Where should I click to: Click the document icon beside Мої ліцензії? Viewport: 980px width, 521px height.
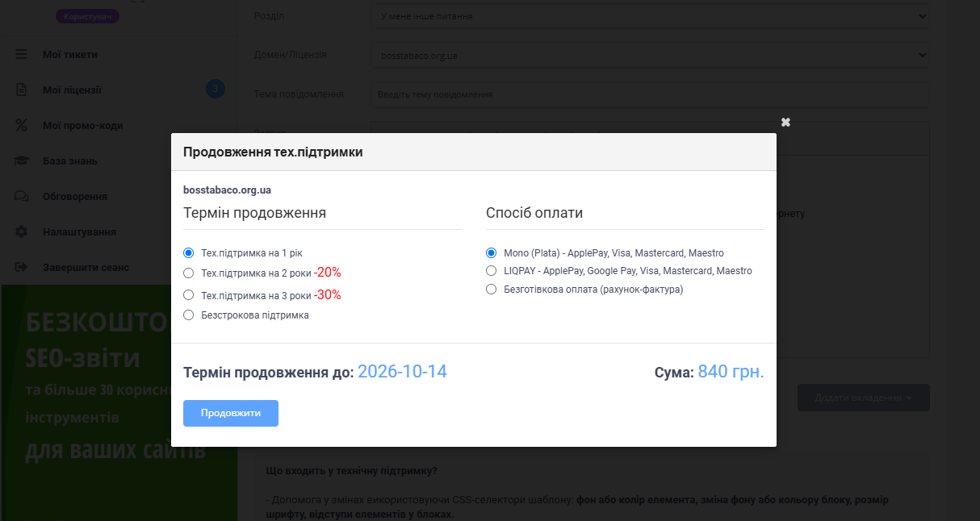22,90
